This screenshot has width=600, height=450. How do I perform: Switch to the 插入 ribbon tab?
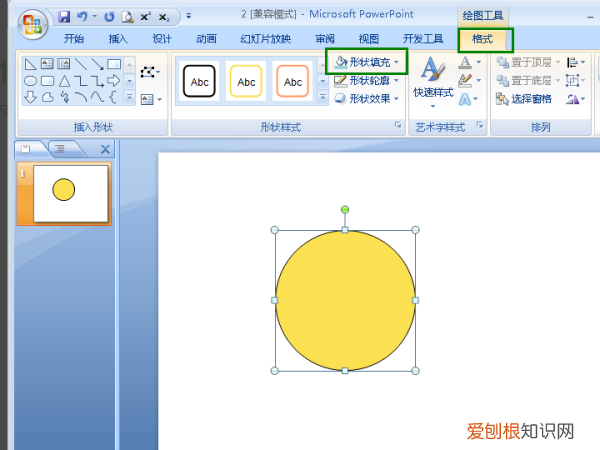(118, 39)
